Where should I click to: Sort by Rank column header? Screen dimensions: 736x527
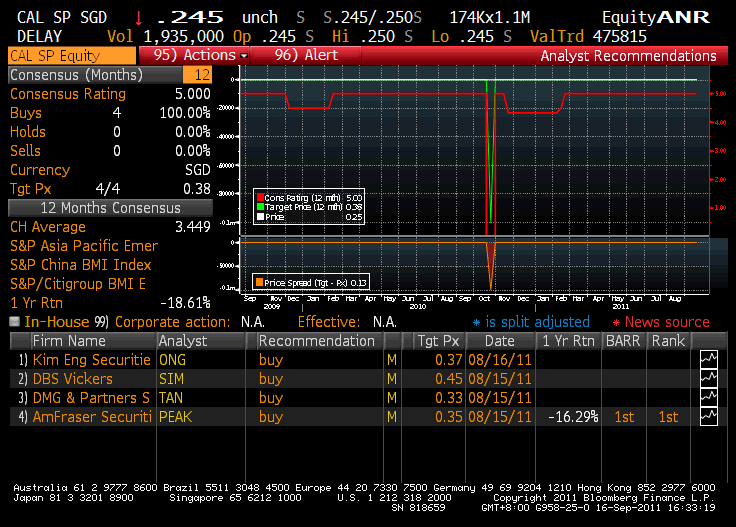click(x=668, y=341)
